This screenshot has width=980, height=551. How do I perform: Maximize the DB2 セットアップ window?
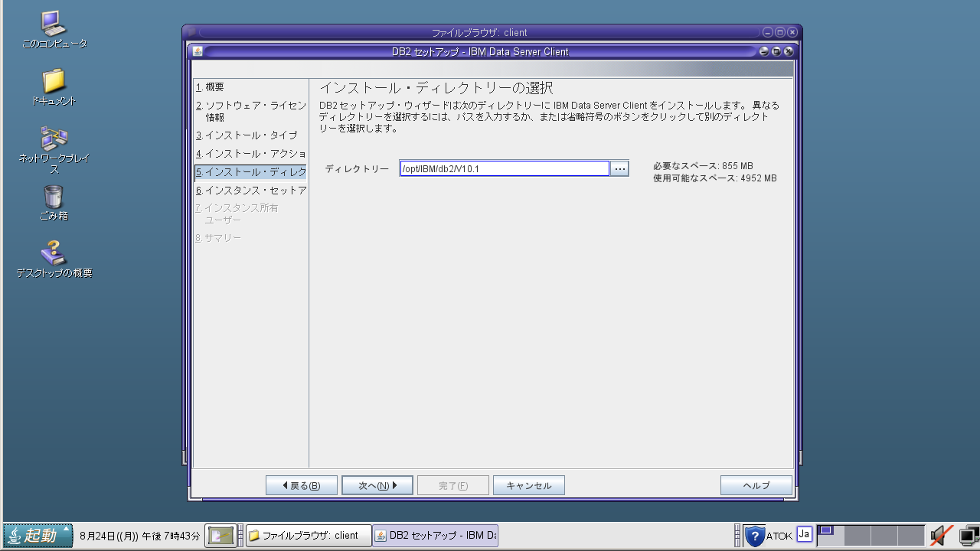pos(776,51)
